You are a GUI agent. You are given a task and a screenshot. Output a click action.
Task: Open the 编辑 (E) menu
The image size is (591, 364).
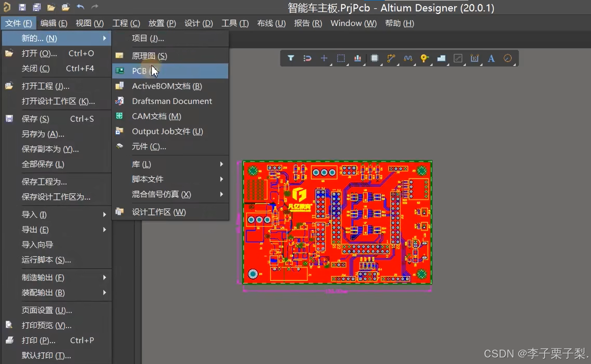coord(54,23)
